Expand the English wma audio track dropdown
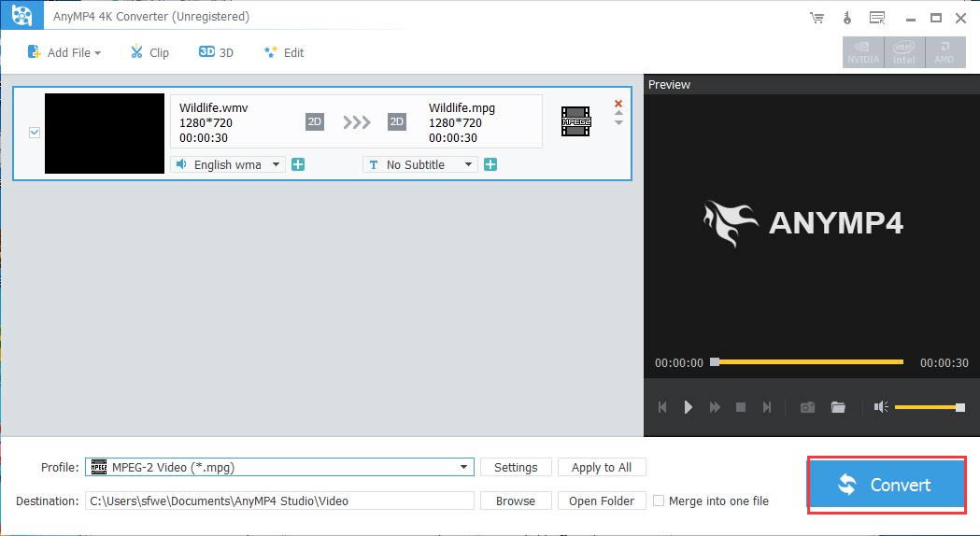Viewport: 980px width, 536px height. (228, 164)
